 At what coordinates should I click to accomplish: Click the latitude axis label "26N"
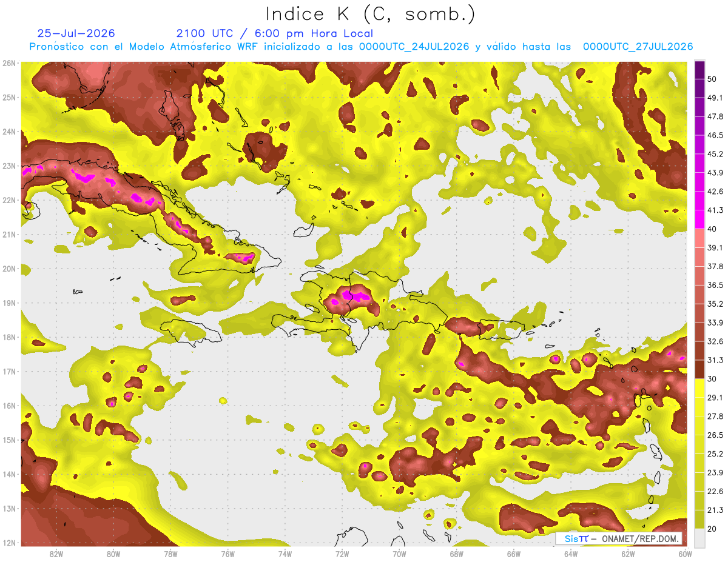9,63
